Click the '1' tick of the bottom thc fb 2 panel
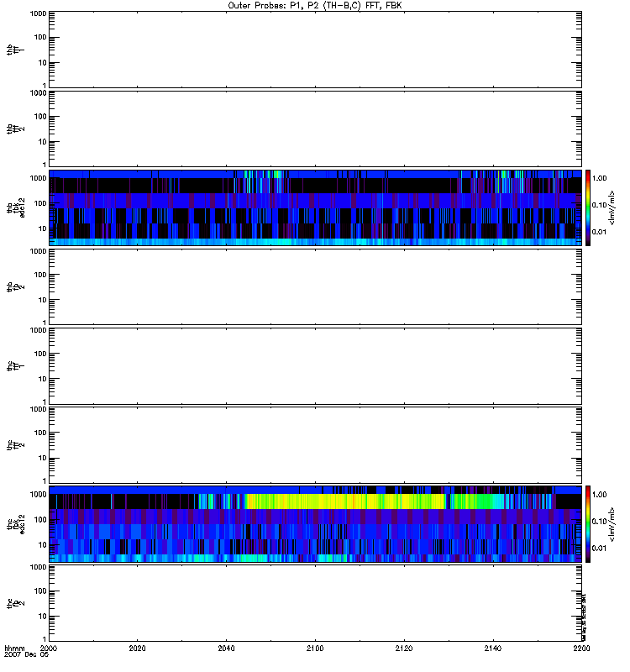This screenshot has height=672, width=630. (x=45, y=639)
